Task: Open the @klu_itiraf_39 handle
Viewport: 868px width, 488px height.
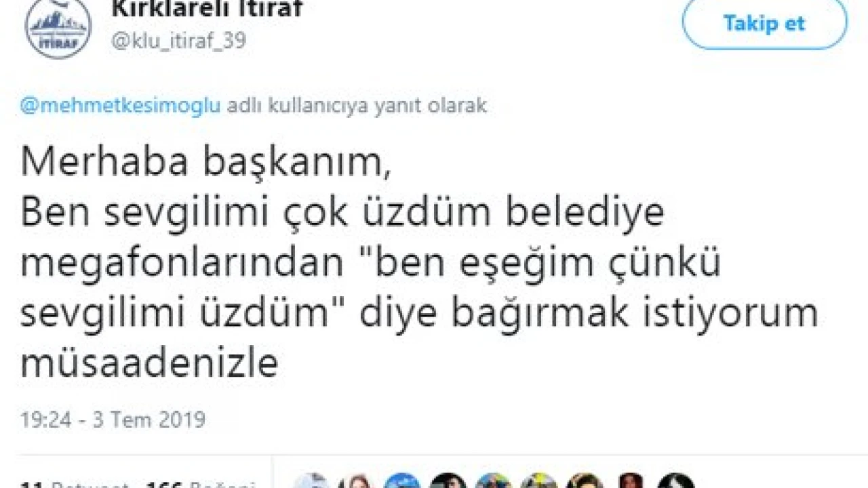Action: (x=178, y=41)
